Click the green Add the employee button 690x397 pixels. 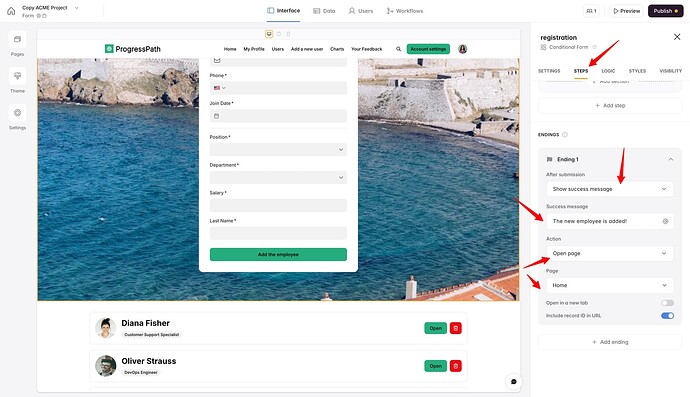pyautogui.click(x=278, y=254)
